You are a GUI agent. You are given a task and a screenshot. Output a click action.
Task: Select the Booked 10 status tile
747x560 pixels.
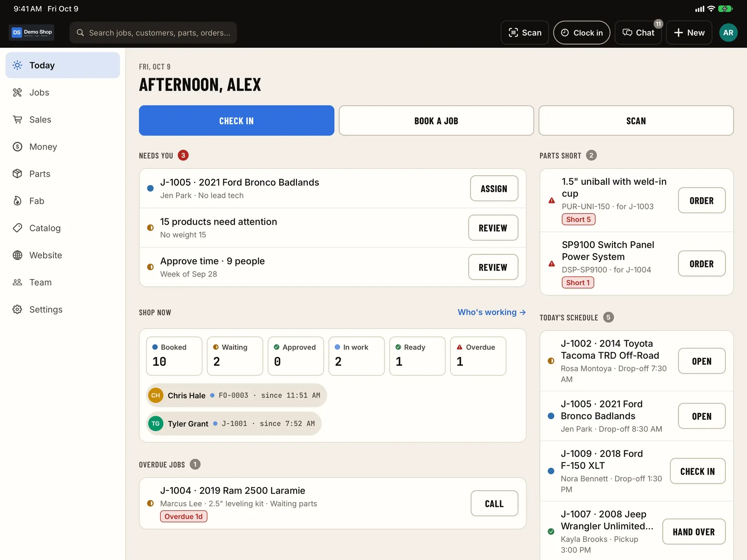[174, 356]
